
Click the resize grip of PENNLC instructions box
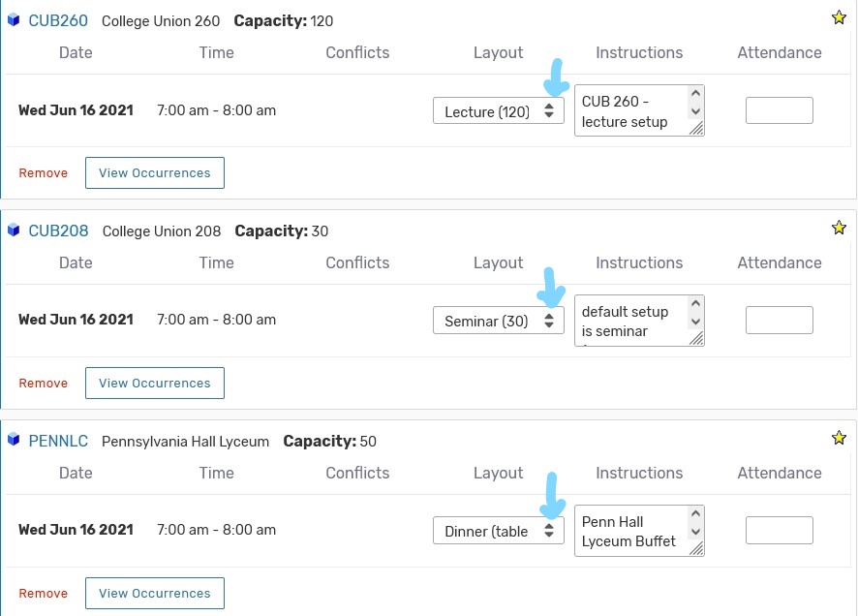tap(696, 549)
